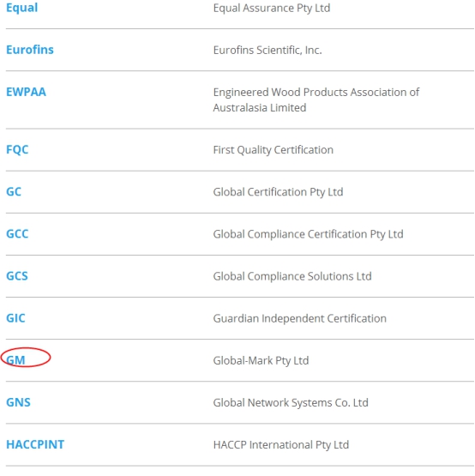Screen dimensions: 475x476
Task: Select Eurofins Scientific, Inc. text
Action: [x=268, y=50]
